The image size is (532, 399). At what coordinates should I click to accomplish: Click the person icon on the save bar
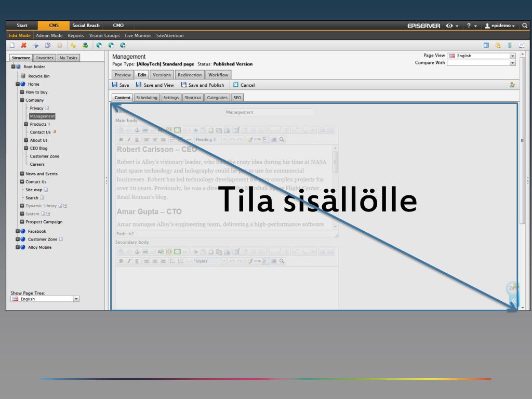pos(512,85)
